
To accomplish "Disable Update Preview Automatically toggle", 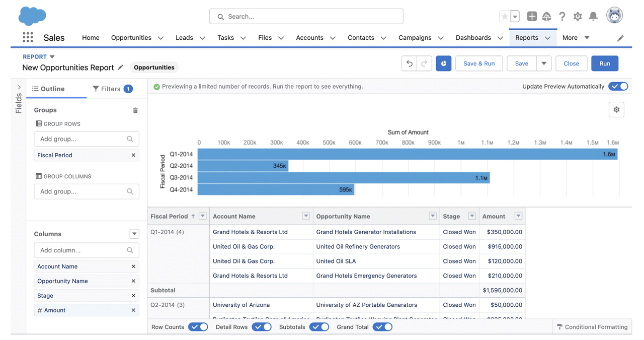I will 618,87.
